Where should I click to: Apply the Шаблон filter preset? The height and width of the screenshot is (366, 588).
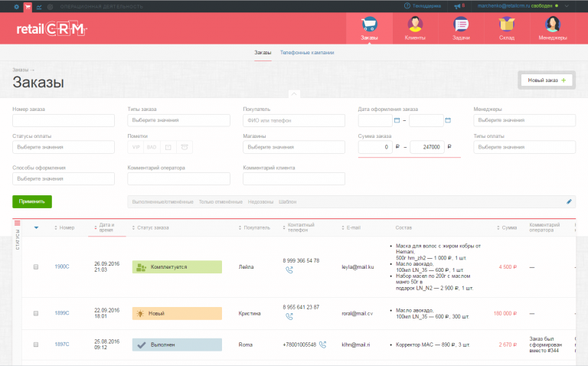point(288,201)
